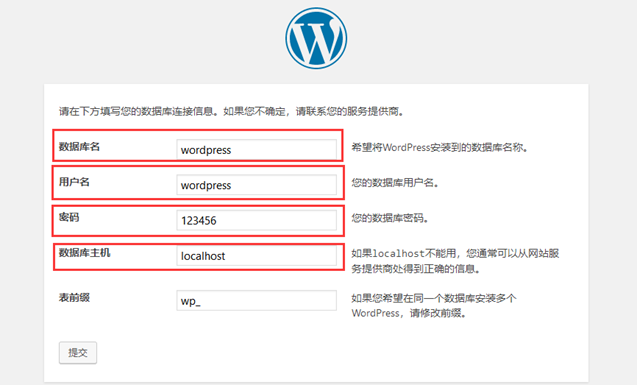Viewport: 637px width, 385px height.
Task: Click the hint line WordPress，请修改前缀
Action: pyautogui.click(x=408, y=313)
